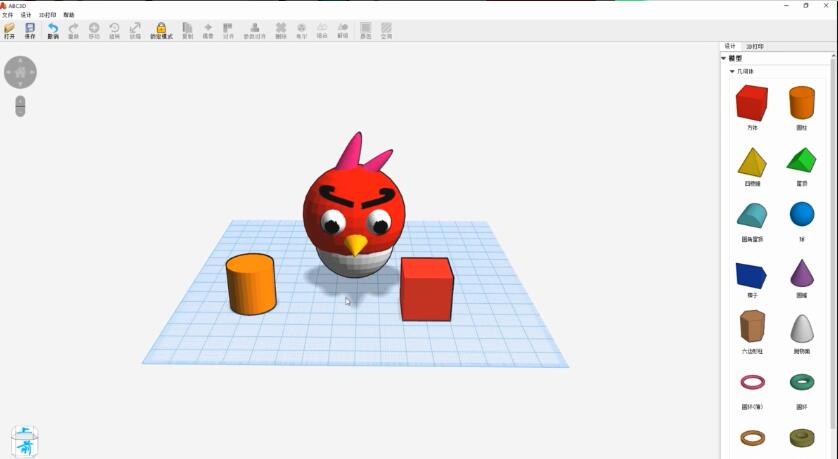Click the Align toolbar icon
The width and height of the screenshot is (838, 459).
pos(228,28)
